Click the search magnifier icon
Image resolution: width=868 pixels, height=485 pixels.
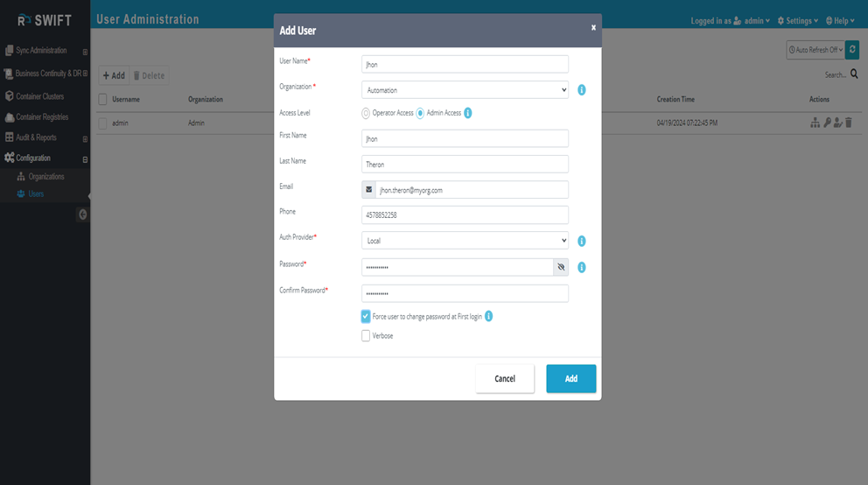tap(854, 74)
